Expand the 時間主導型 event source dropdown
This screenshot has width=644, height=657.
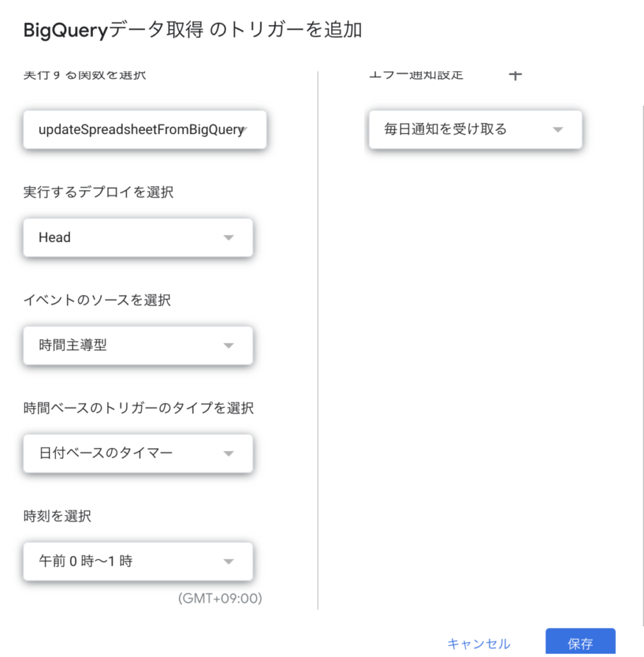pyautogui.click(x=138, y=346)
